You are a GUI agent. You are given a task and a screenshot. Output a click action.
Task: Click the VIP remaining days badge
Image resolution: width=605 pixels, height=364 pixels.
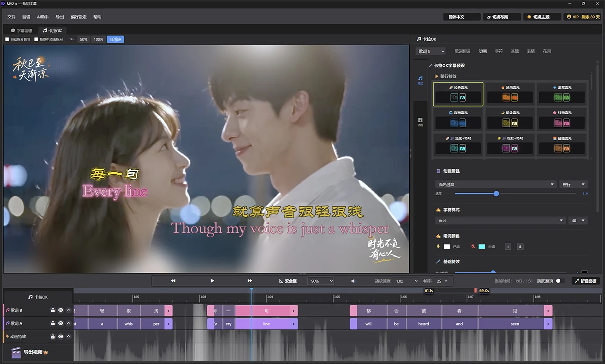click(583, 17)
